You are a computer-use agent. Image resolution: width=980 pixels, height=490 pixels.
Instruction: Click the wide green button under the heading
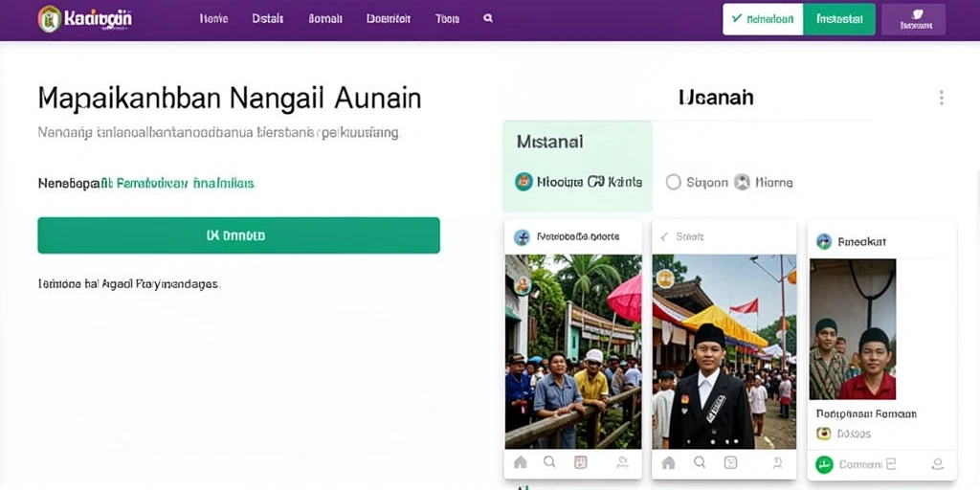pos(238,235)
